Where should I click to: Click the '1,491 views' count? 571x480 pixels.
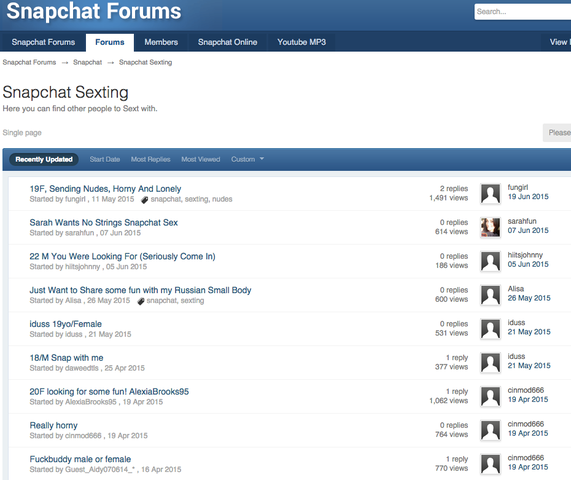pyautogui.click(x=449, y=198)
